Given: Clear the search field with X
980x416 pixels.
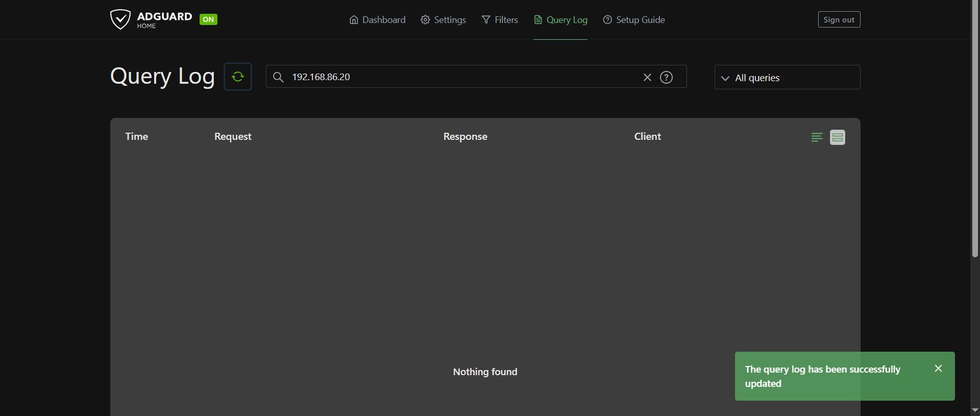Looking at the screenshot, I should 647,77.
